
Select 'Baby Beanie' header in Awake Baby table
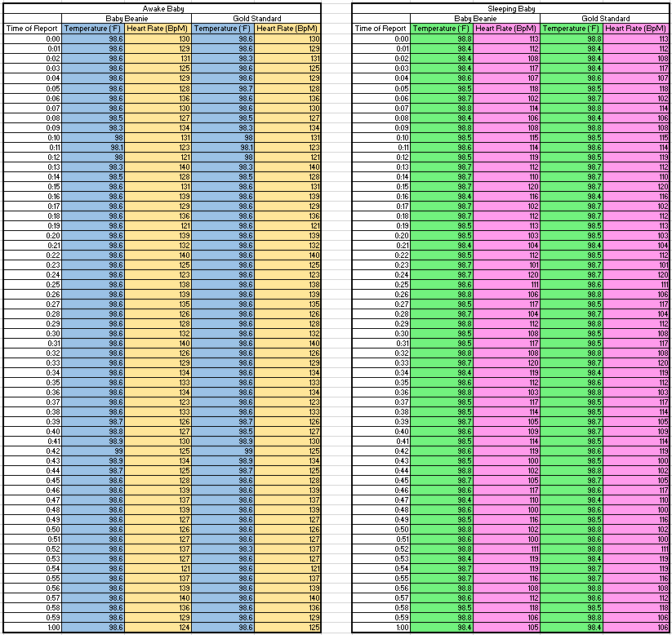coord(127,18)
